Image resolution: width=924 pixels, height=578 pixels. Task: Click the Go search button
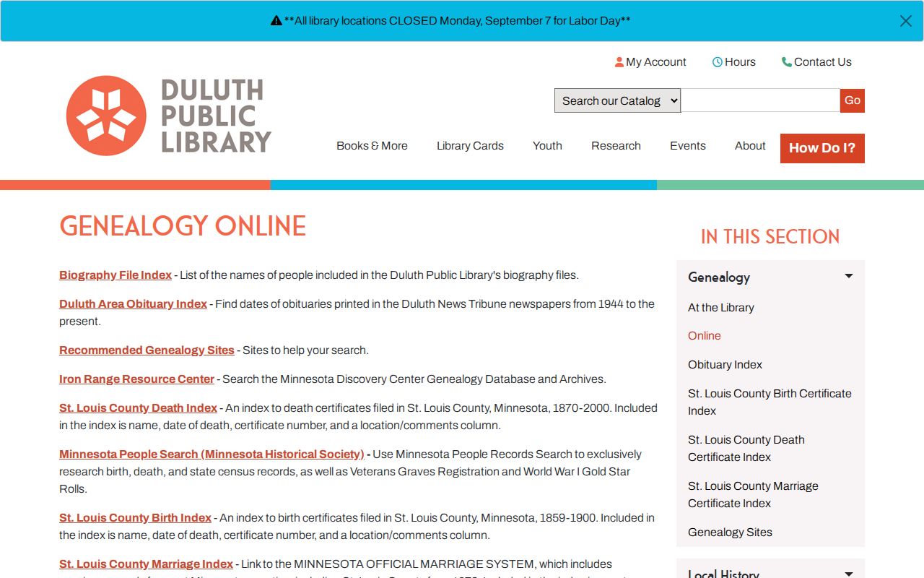(853, 100)
